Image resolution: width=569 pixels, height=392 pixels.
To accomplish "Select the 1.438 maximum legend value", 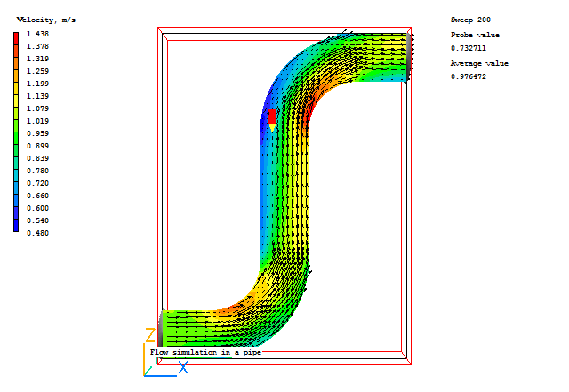I will (x=37, y=34).
